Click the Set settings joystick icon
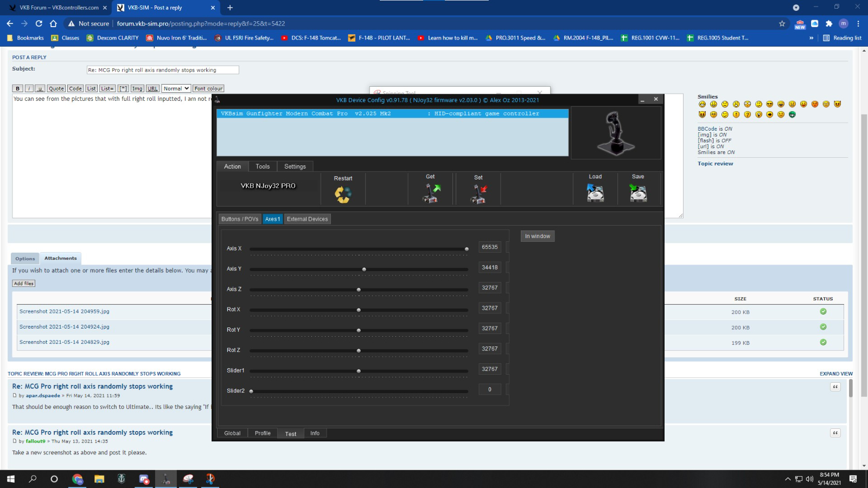 pyautogui.click(x=478, y=194)
